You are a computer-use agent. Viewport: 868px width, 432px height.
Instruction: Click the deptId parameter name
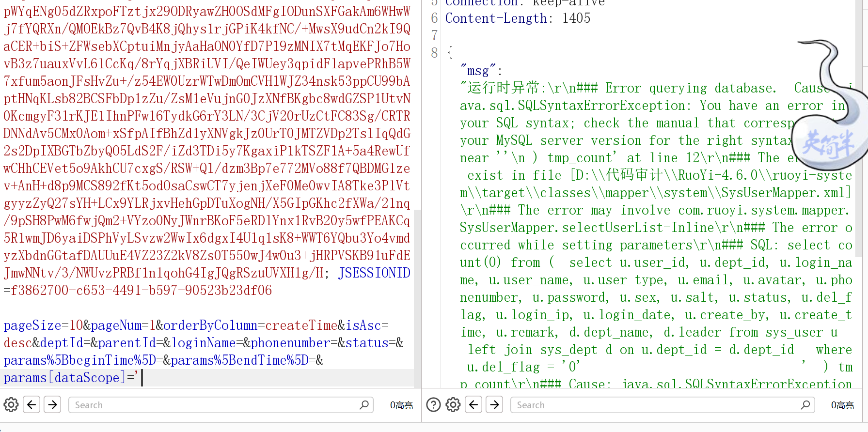pos(62,343)
